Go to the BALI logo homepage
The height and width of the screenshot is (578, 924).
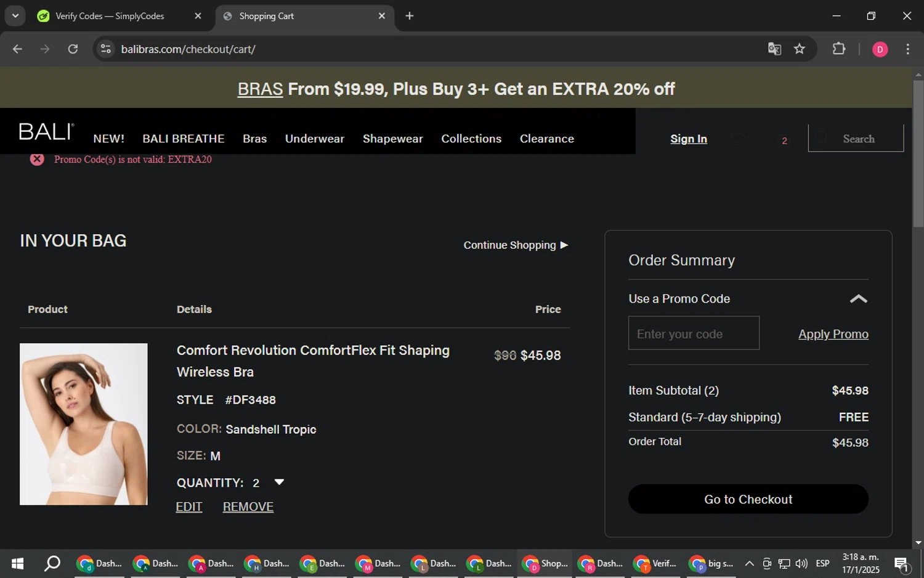[47, 132]
